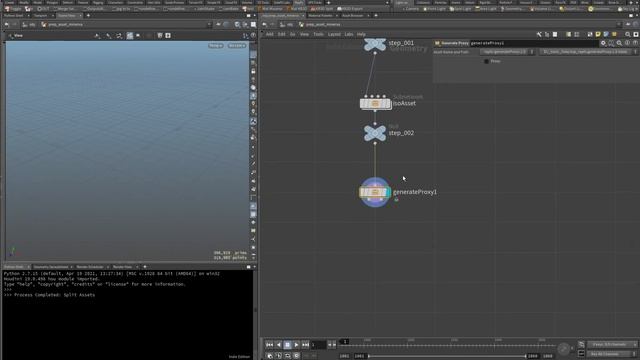The image size is (640, 360).
Task: Click the Point Light shelf tool
Action: click(434, 9)
